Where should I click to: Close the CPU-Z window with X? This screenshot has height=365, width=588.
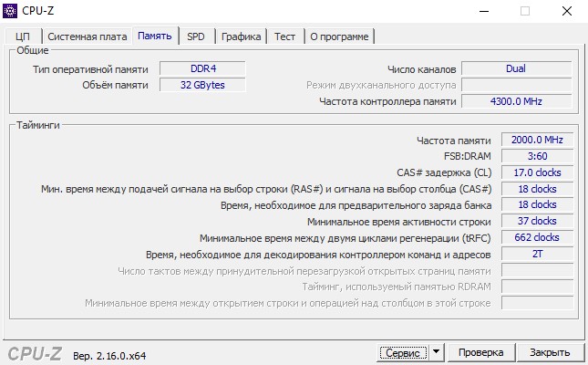[567, 11]
